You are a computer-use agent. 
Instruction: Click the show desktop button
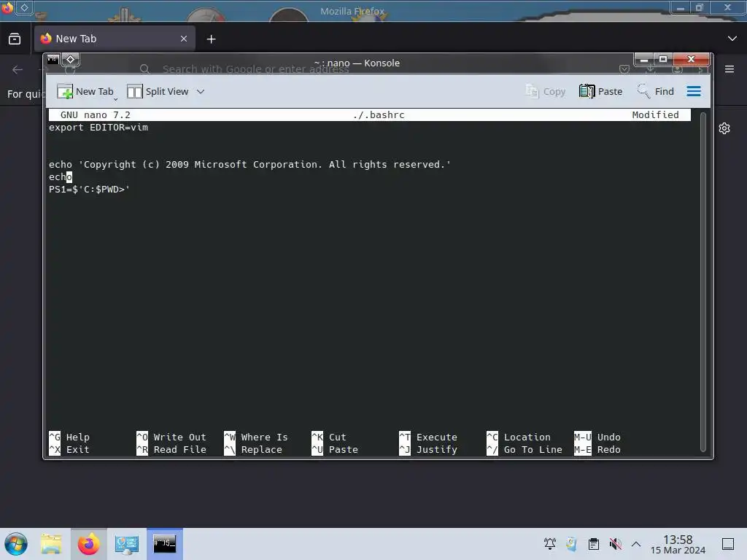(728, 544)
